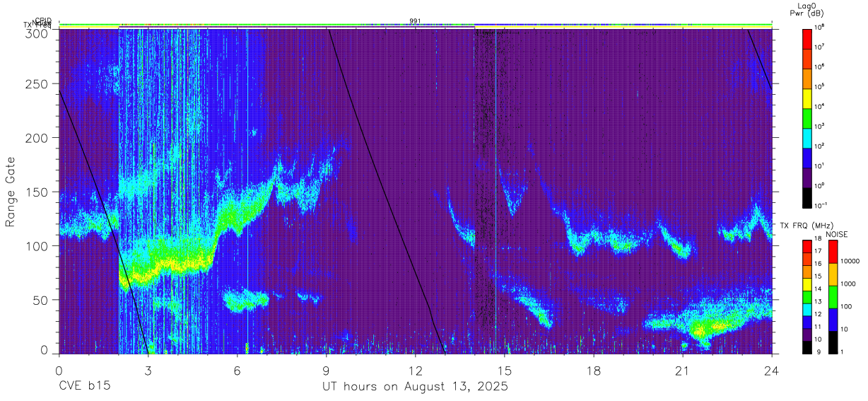The image size is (868, 401).
Task: Click the x-axis tick label '6'
Action: click(237, 371)
